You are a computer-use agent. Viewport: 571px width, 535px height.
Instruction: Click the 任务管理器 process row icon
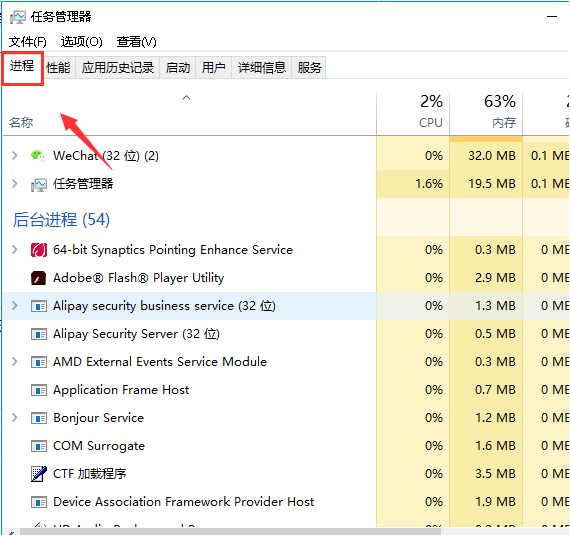coord(38,185)
